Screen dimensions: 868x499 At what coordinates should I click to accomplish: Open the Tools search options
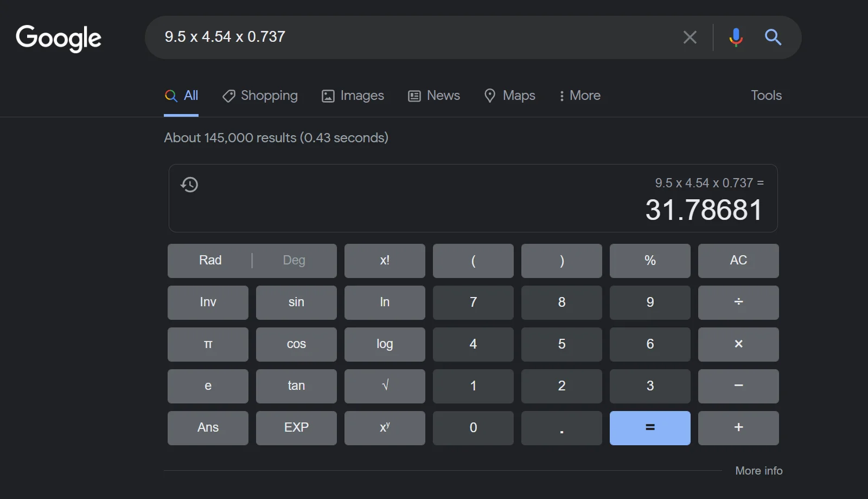766,96
